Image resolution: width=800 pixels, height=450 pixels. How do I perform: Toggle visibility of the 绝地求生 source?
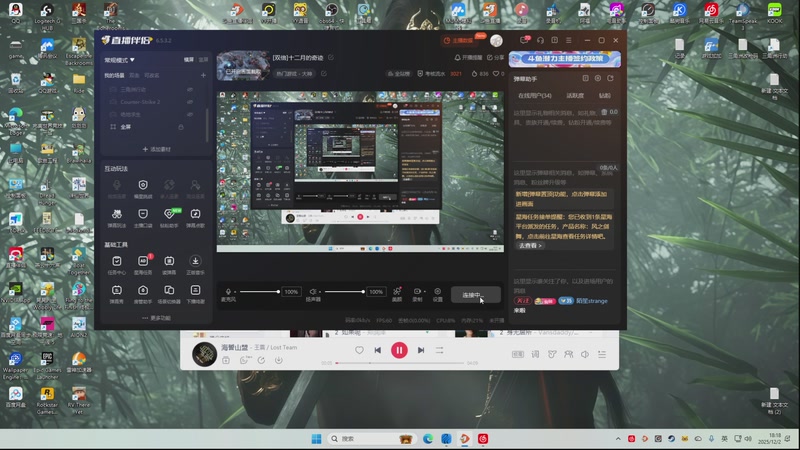pos(190,114)
